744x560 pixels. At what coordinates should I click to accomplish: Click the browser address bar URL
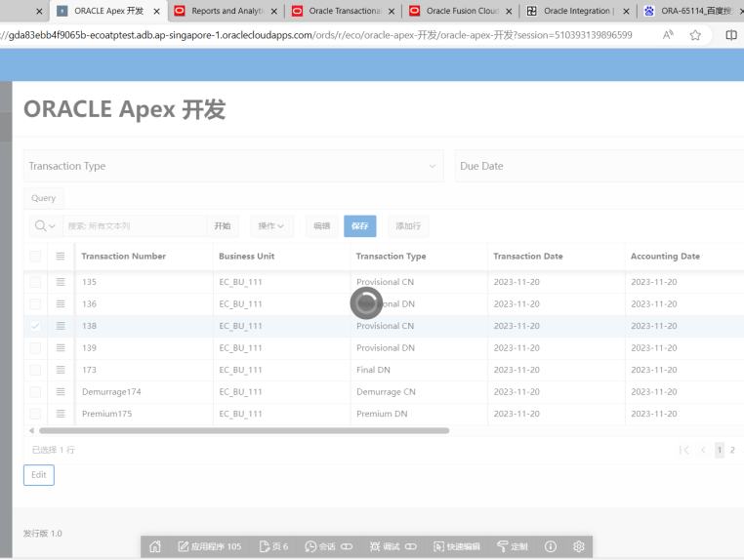(x=316, y=35)
